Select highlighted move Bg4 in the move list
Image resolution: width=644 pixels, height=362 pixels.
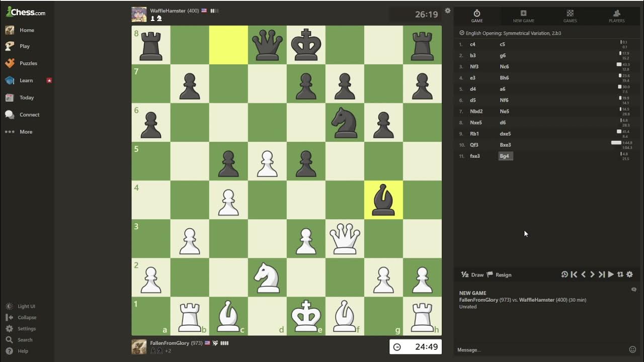tap(505, 156)
